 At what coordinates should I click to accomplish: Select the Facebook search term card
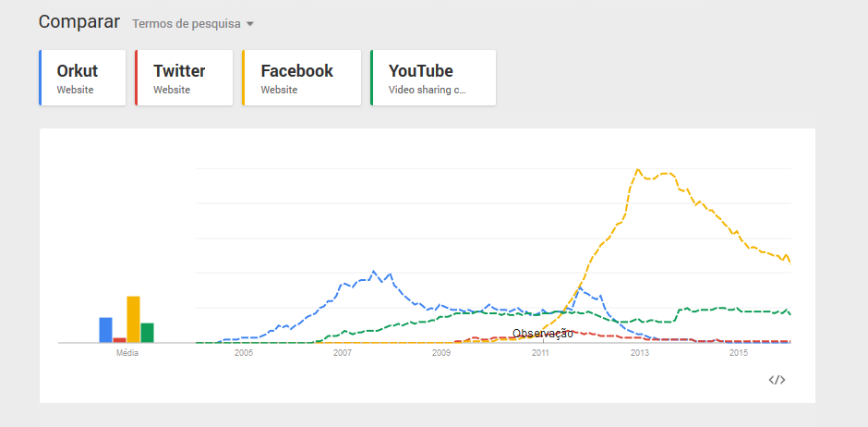[x=300, y=79]
